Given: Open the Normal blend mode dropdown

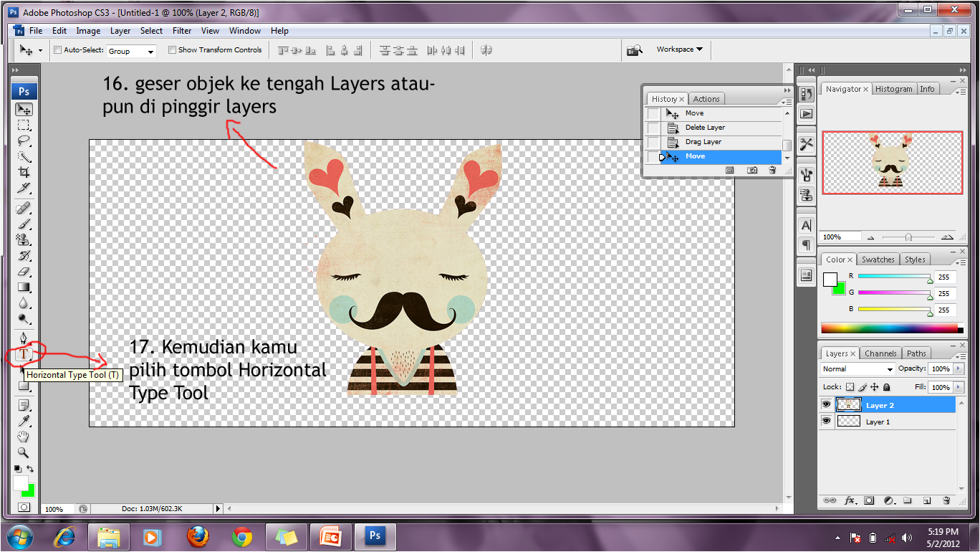Looking at the screenshot, I should [857, 369].
